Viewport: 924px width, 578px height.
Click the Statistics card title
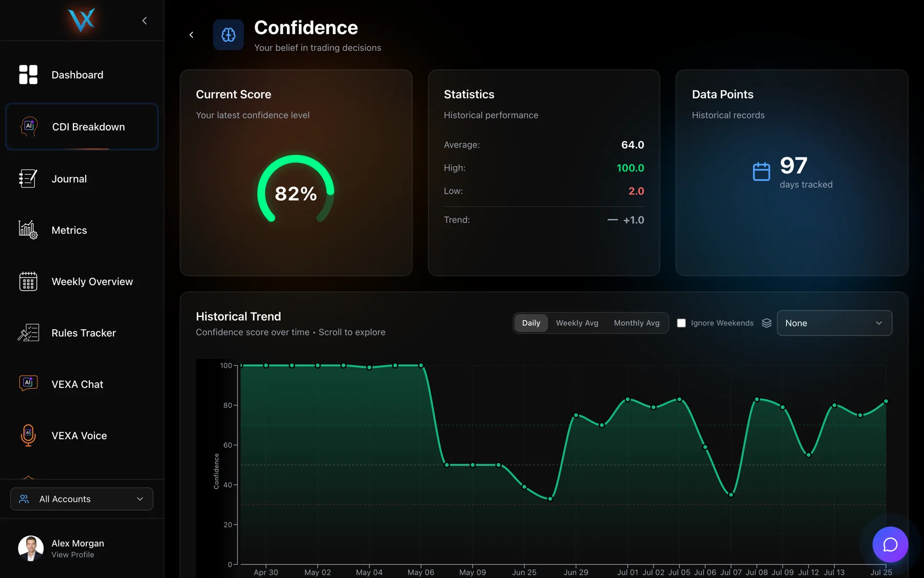[x=469, y=95]
